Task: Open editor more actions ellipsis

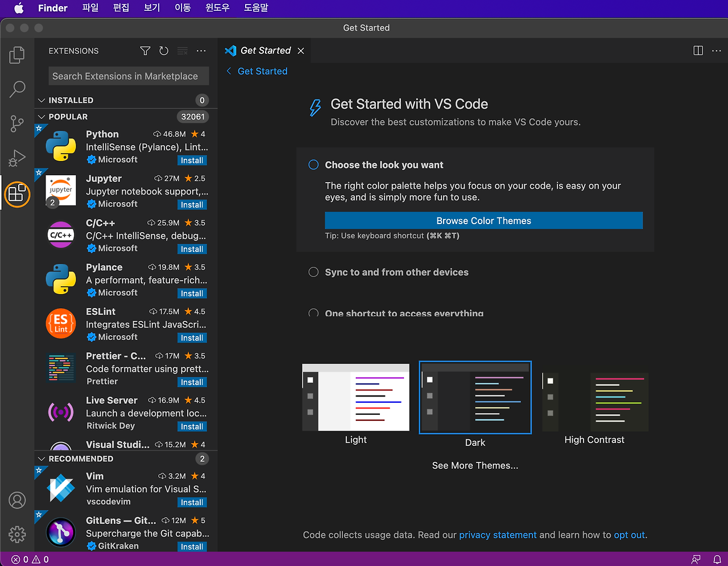Action: [x=717, y=51]
